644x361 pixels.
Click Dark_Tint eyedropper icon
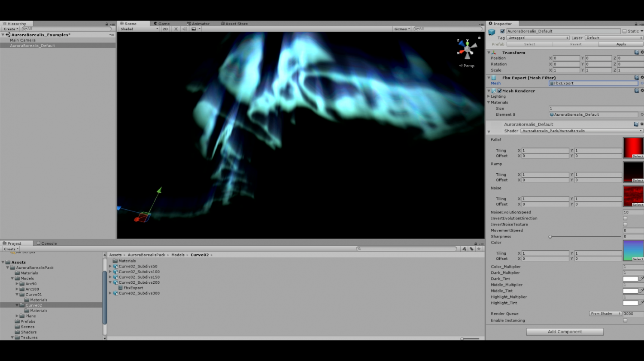(642, 279)
